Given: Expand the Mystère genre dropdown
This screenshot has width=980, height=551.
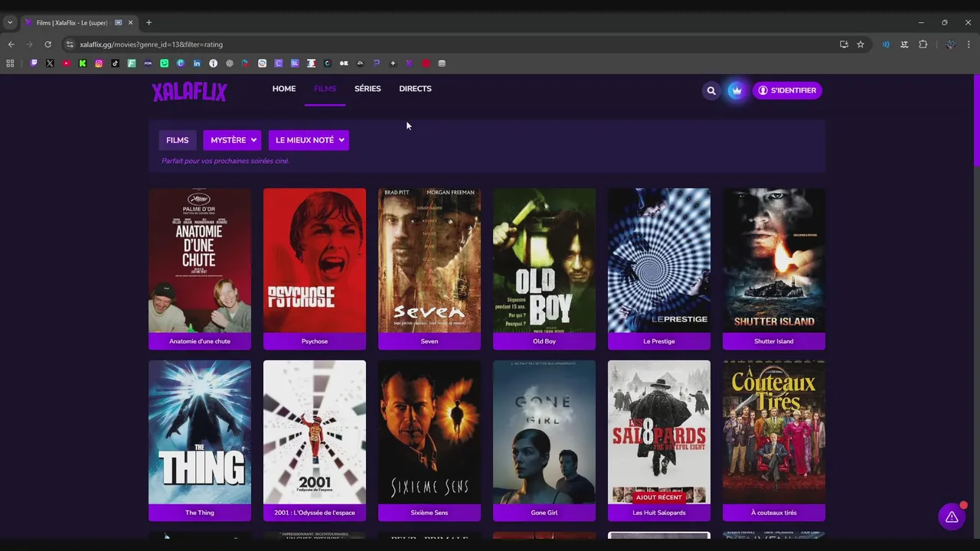Looking at the screenshot, I should (232, 140).
